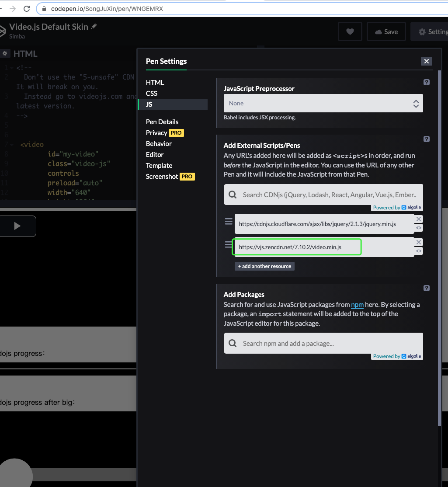Click the npm search magnifier icon
448x487 pixels.
click(x=233, y=343)
